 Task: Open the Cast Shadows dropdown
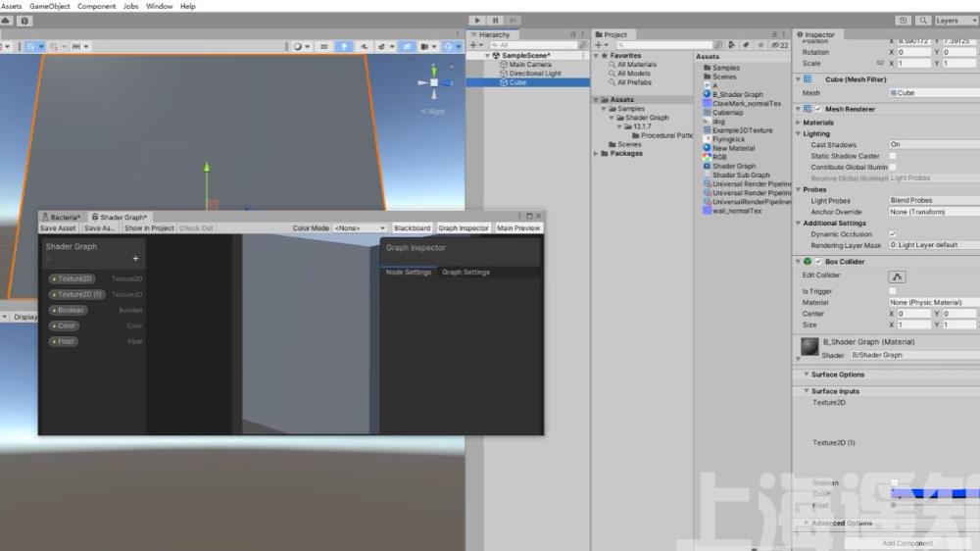934,144
